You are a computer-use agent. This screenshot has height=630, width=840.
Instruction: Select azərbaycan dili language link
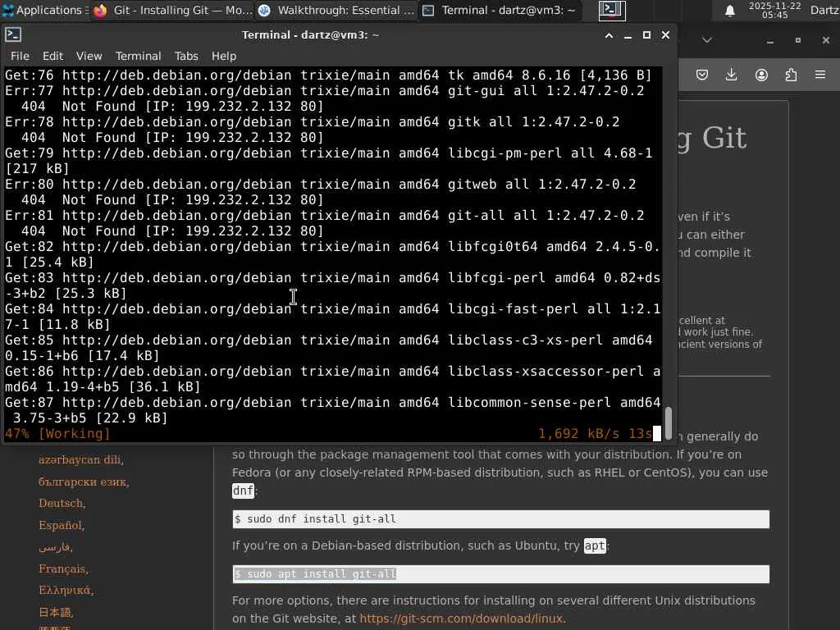coord(81,459)
